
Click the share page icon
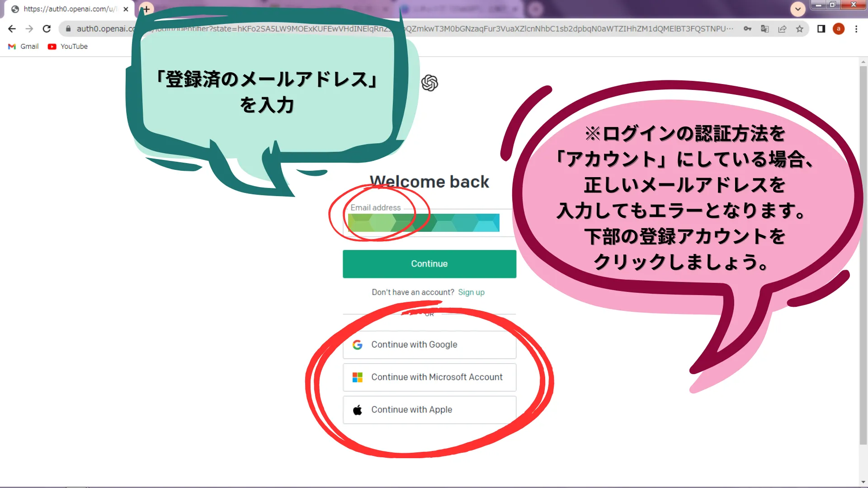[x=782, y=29]
